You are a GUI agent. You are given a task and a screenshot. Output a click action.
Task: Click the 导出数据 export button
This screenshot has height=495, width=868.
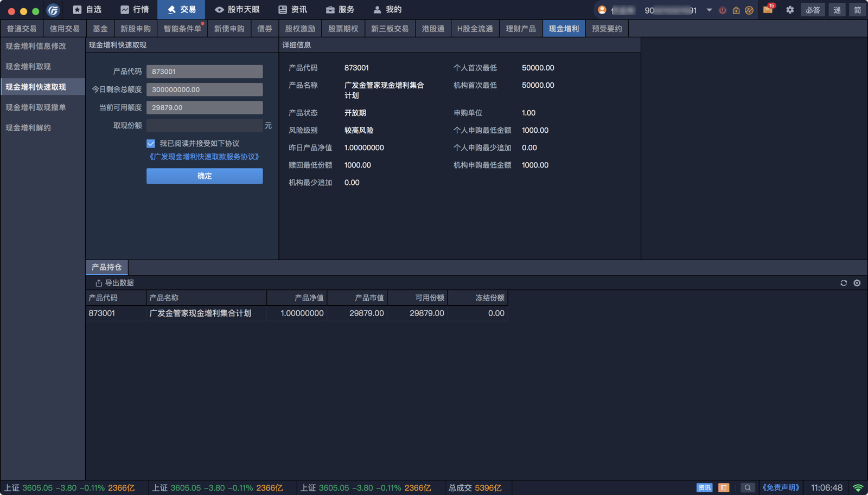[x=114, y=283]
